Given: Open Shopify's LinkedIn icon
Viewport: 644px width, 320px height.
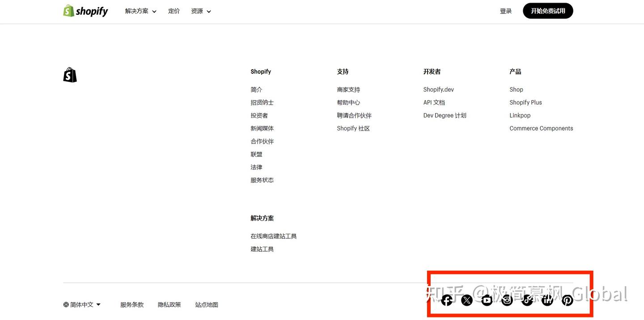Looking at the screenshot, I should [547, 300].
